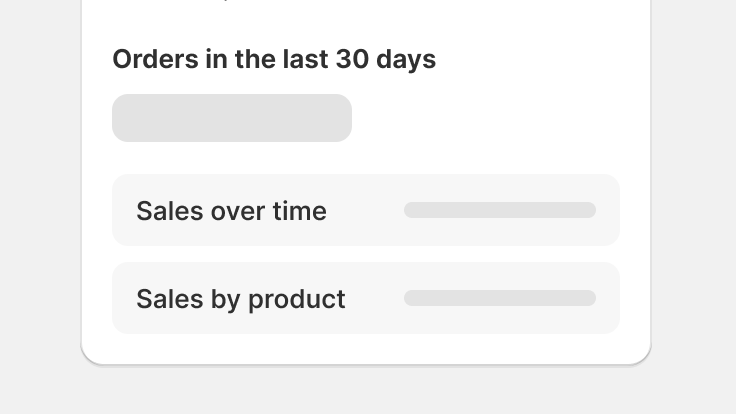Click empty space between label and bar in Sales over time
The width and height of the screenshot is (736, 414).
coord(365,210)
